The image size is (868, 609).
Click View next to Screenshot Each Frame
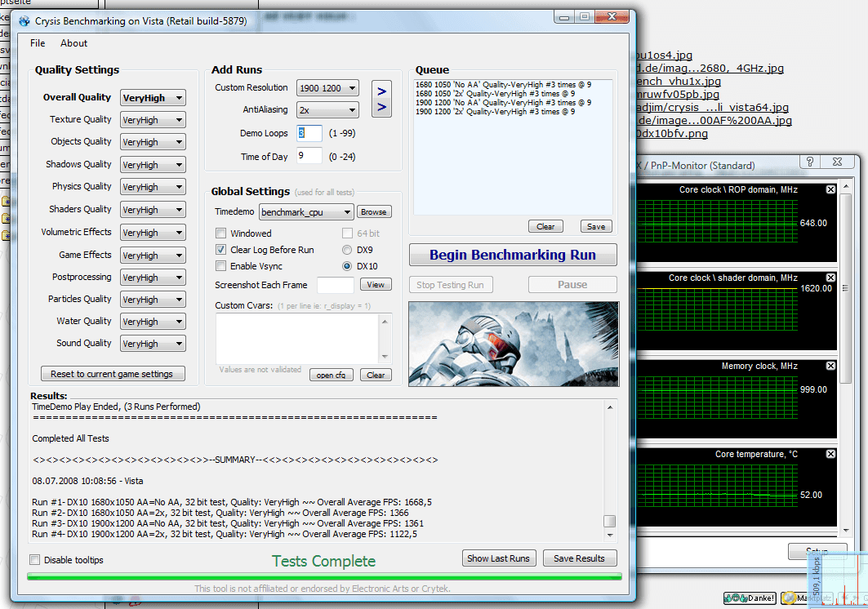coord(376,285)
